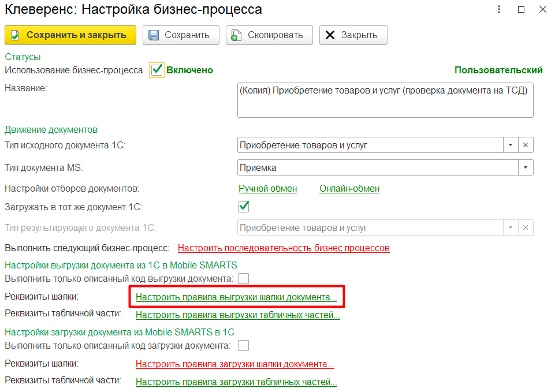Viewport: 555px width, 392px height.
Task: Click the 'Пользовательский' status label
Action: pos(498,70)
